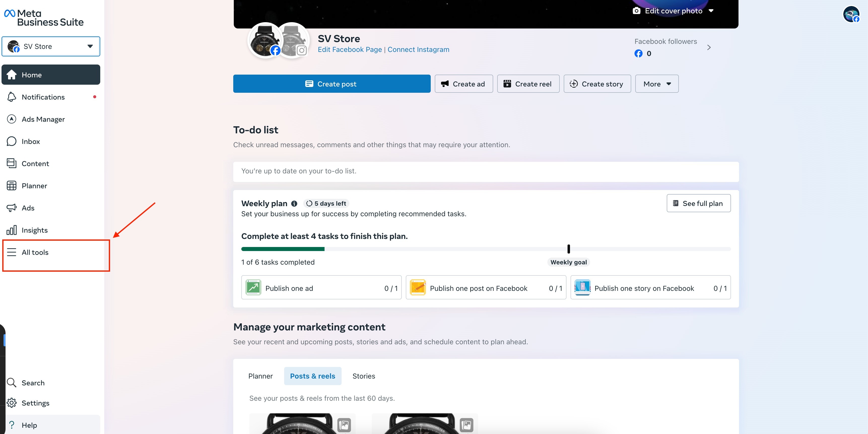Click the profile avatar in the top right
The width and height of the screenshot is (868, 434).
[851, 14]
